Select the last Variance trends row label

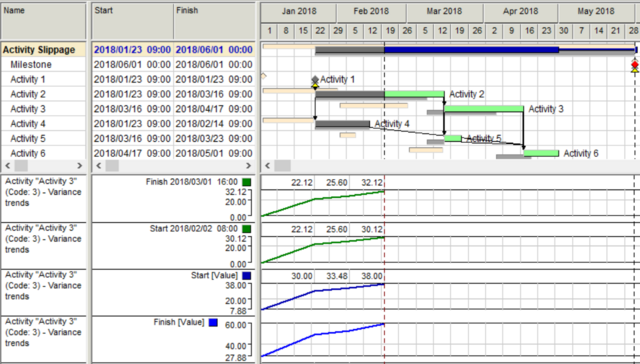click(x=43, y=332)
